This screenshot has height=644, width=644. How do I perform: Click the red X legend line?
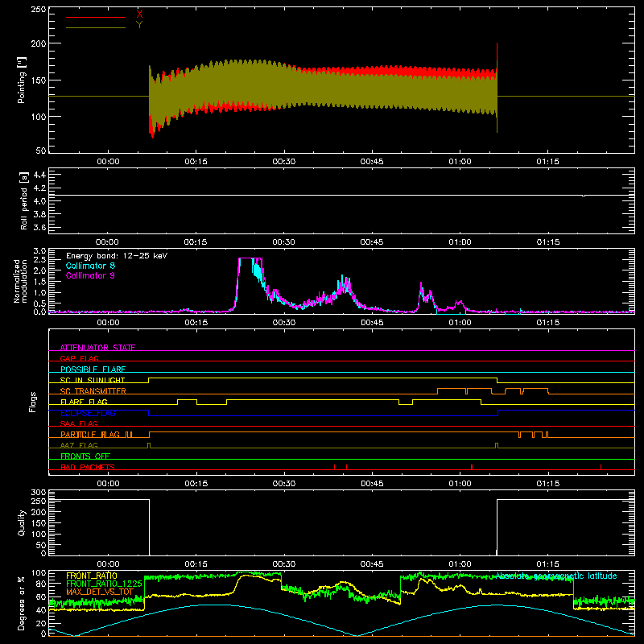pos(96,17)
